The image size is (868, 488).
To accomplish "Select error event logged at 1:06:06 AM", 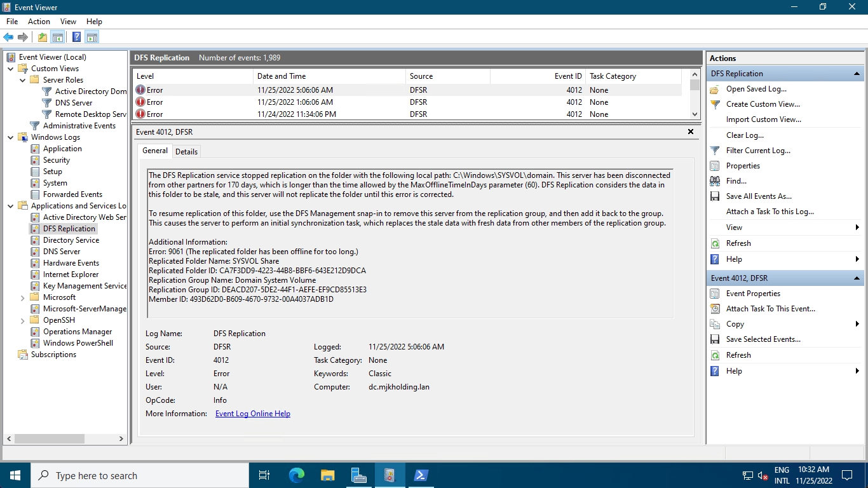I will [407, 102].
